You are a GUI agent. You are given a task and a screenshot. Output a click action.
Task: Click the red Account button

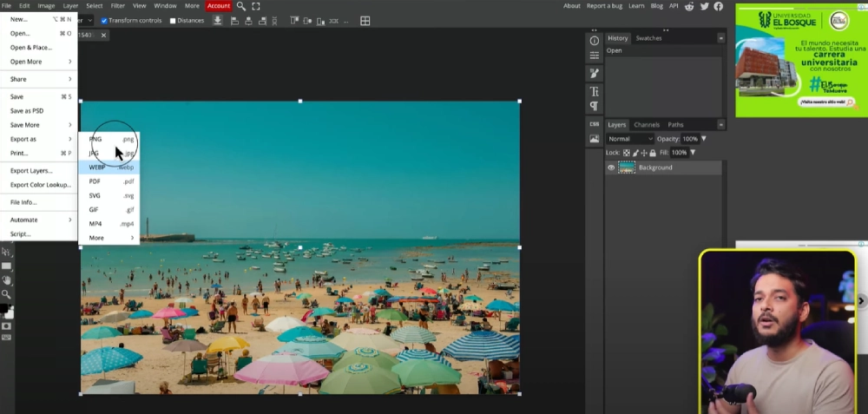[x=219, y=6]
